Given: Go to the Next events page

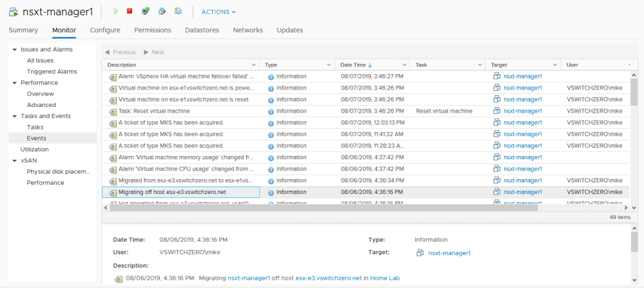Looking at the screenshot, I should tap(154, 52).
